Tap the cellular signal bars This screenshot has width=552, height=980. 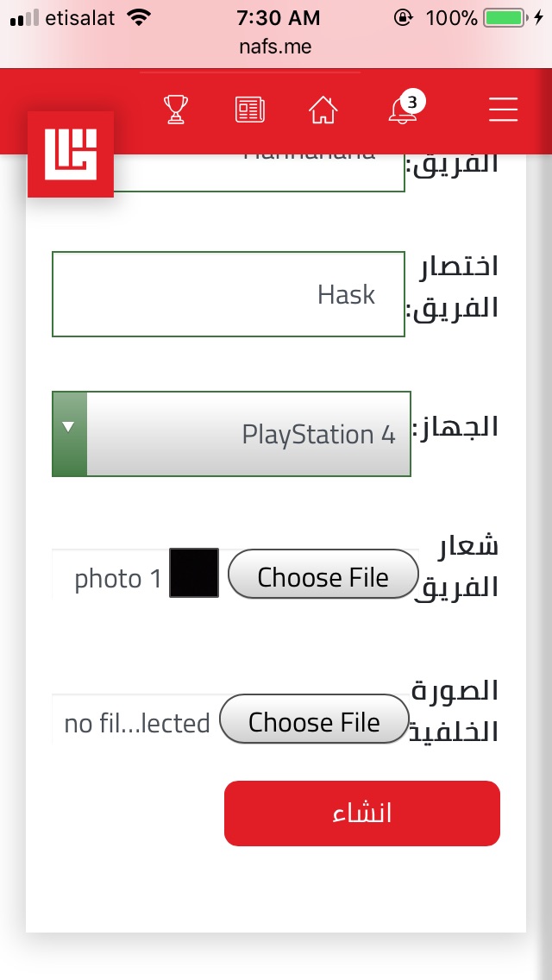(x=25, y=17)
